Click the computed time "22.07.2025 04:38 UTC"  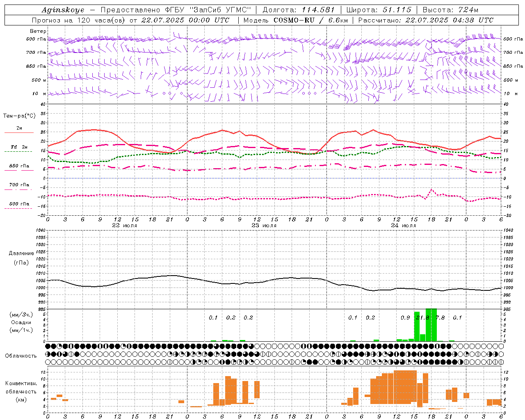pos(450,20)
